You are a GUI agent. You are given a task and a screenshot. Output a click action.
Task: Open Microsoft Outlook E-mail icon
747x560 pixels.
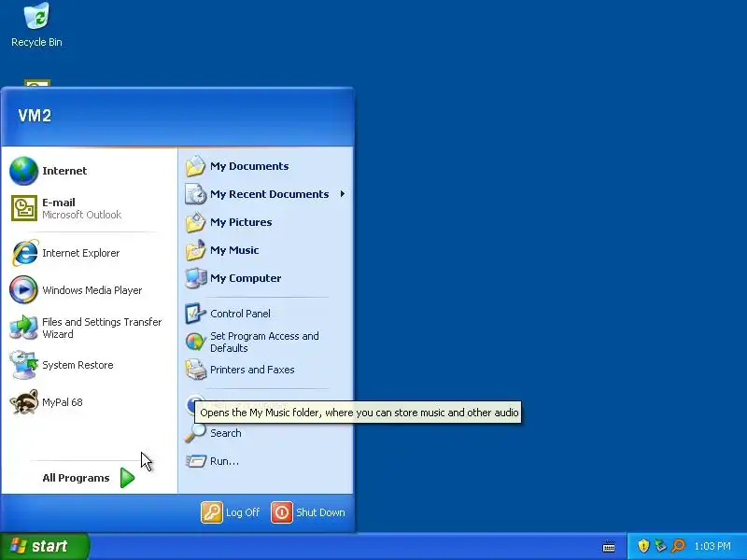(24, 208)
